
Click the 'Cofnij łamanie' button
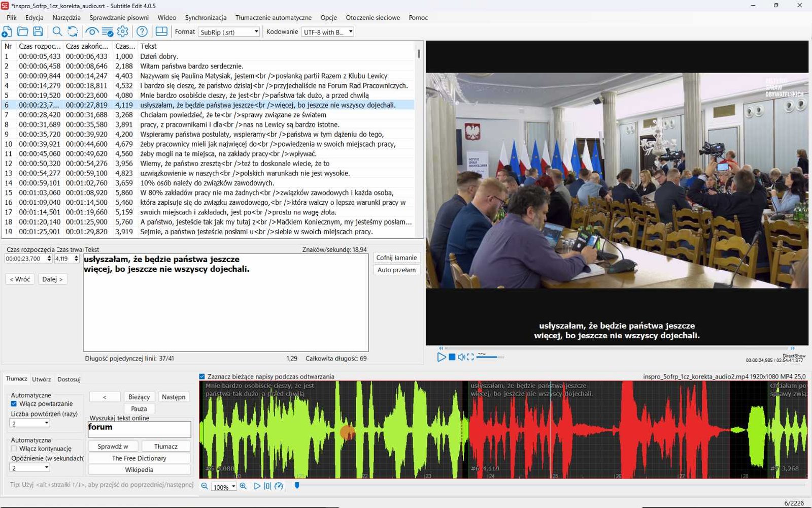click(396, 258)
